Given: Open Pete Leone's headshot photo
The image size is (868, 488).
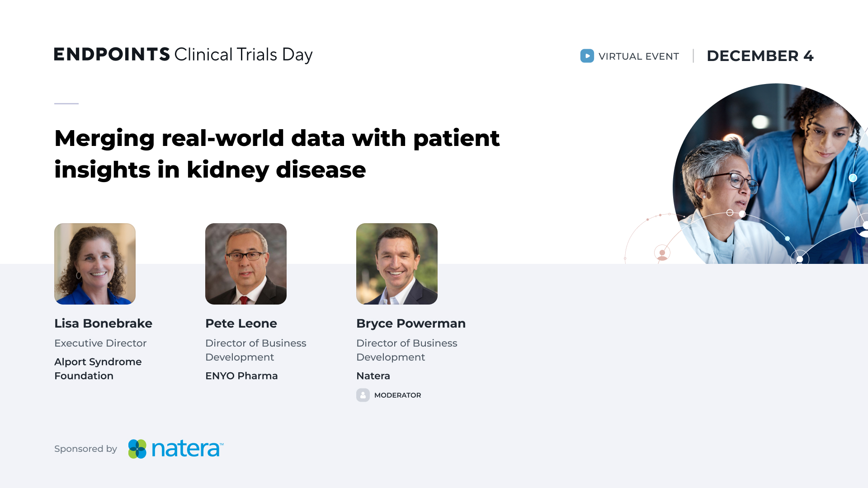Looking at the screenshot, I should click(246, 264).
